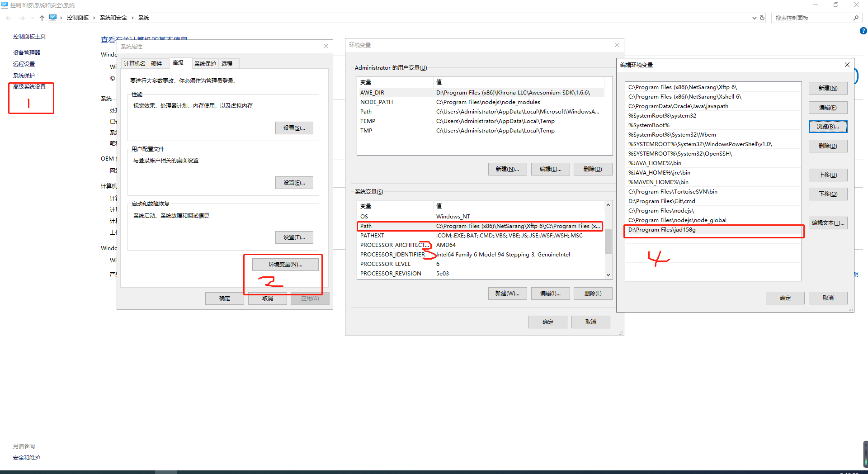Click the 上移(U) button

click(828, 175)
